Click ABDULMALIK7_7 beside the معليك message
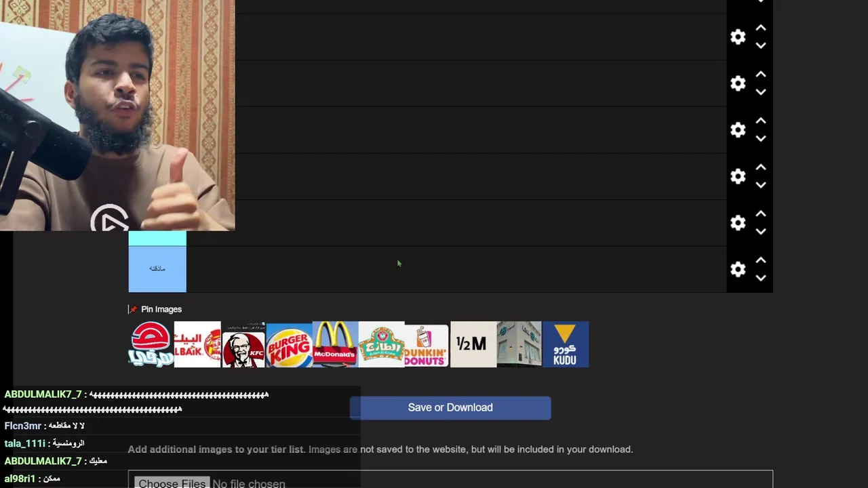 click(x=43, y=461)
